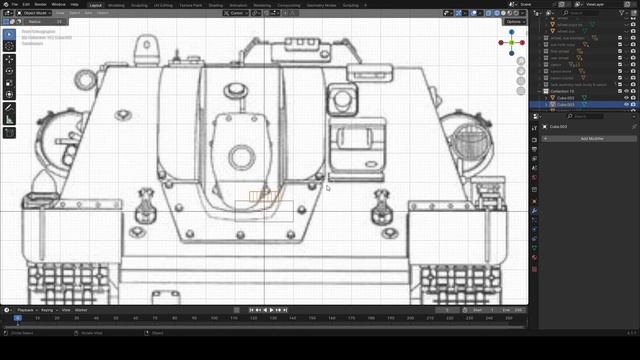This screenshot has height=360, width=640.
Task: Open the Physics properties tab
Action: 534,230
